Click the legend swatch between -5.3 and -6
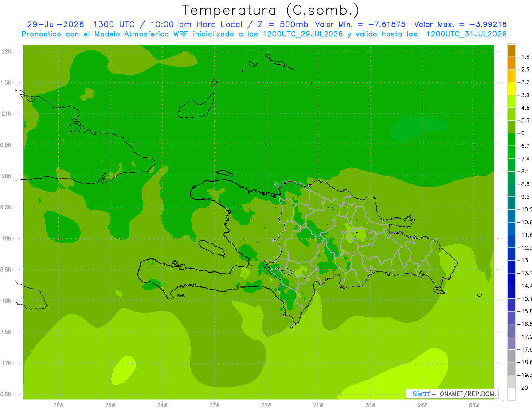532x411 pixels. point(511,127)
